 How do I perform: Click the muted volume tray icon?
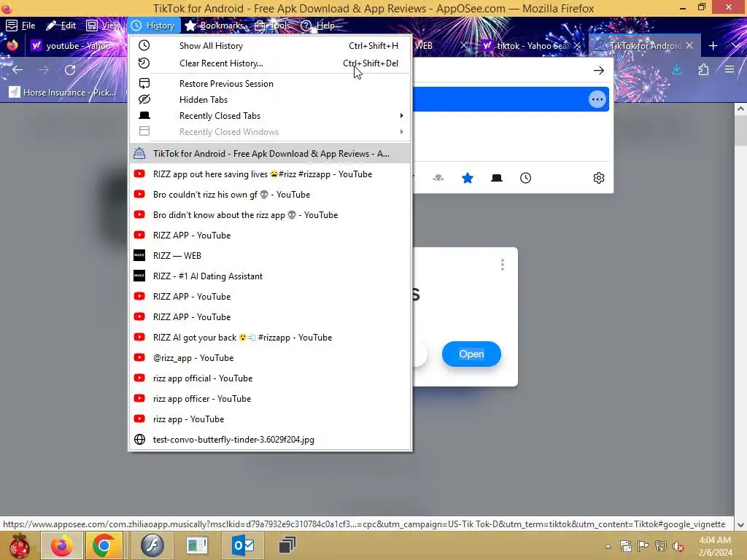point(678,546)
